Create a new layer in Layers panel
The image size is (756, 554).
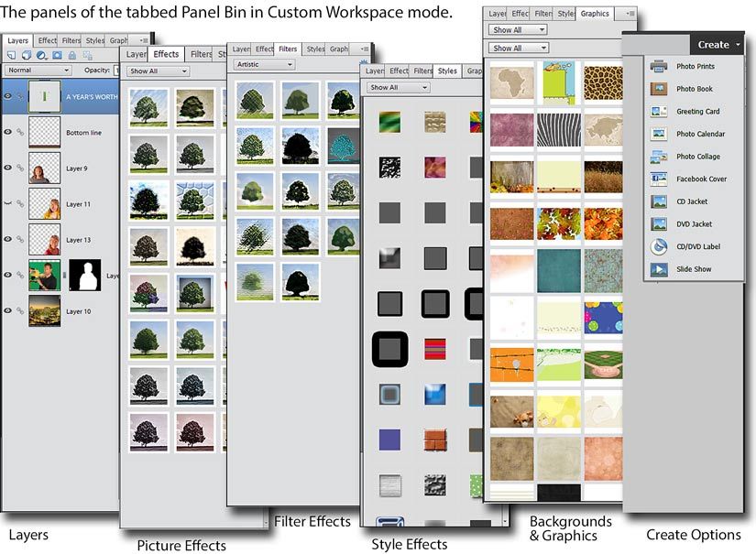(x=11, y=55)
